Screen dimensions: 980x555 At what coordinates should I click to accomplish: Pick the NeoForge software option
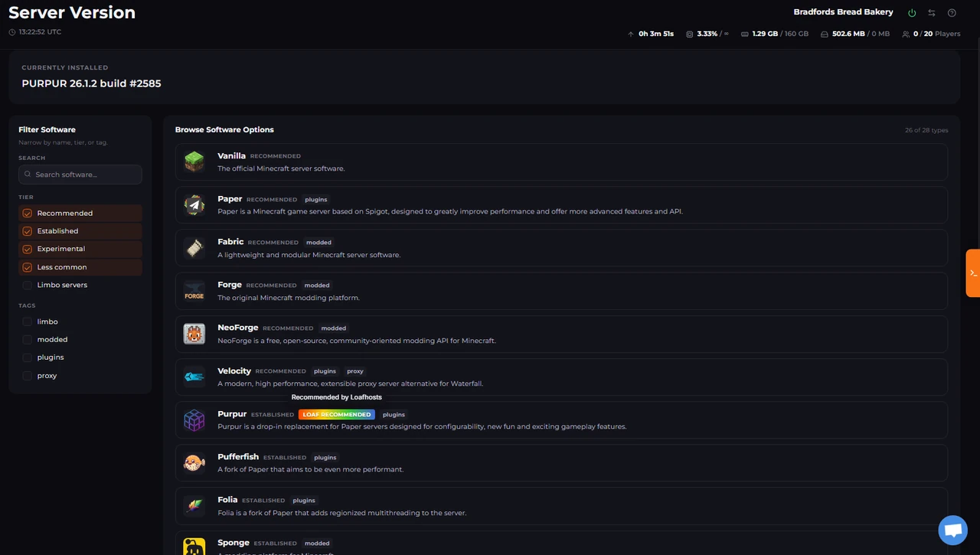coord(561,334)
